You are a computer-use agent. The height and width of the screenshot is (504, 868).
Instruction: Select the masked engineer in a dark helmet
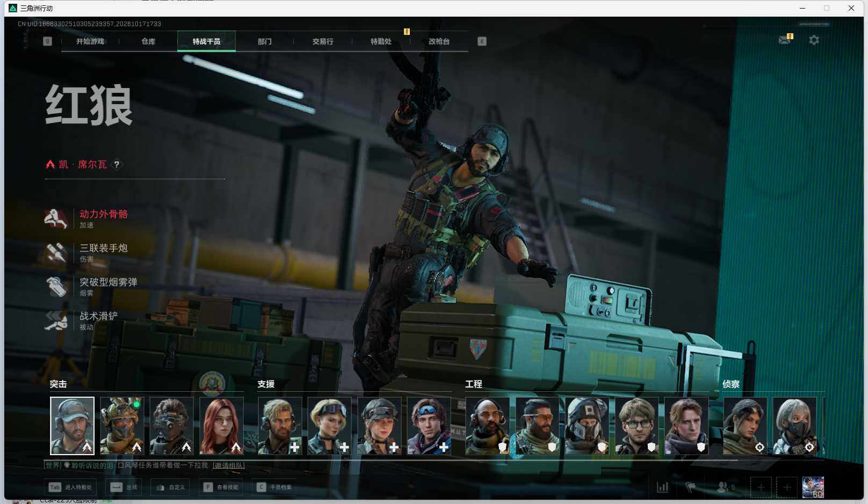click(587, 426)
